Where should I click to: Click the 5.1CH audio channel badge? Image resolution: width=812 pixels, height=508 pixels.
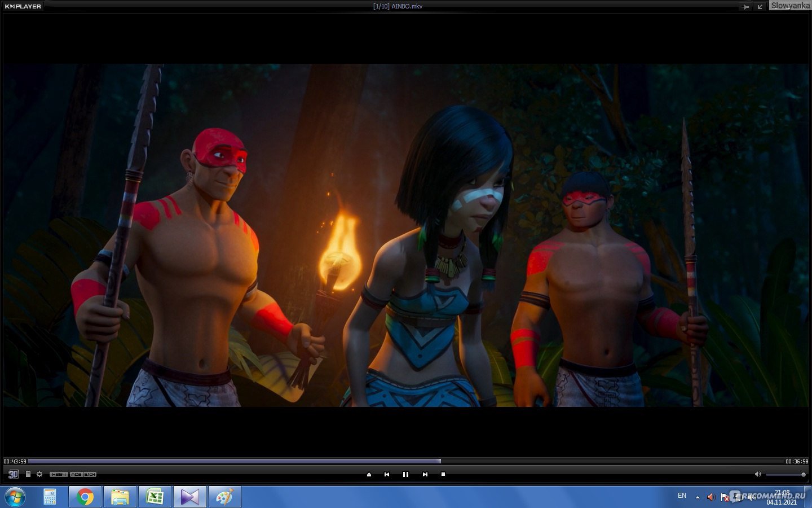pos(90,474)
